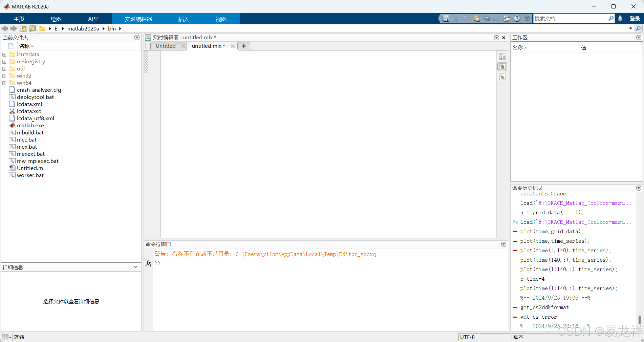Open command window actions menu
Image resolution: width=644 pixels, height=342 pixels.
503,244
